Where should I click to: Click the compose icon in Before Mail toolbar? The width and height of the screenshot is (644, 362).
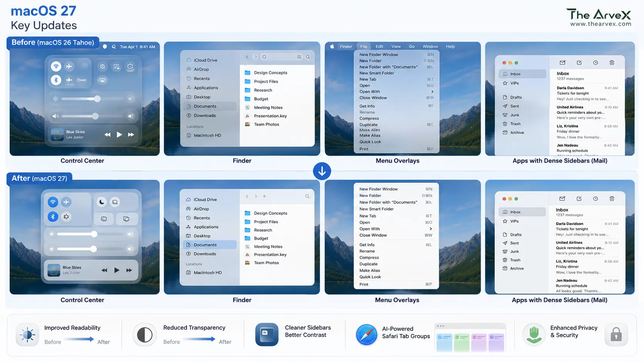[579, 62]
